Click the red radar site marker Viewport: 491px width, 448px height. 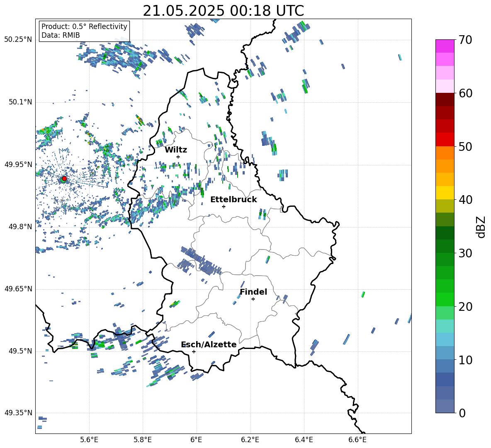pos(64,178)
